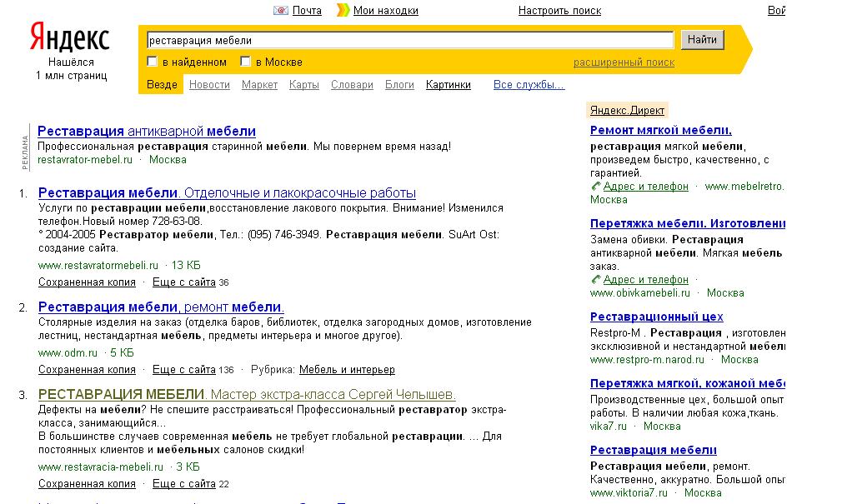Click the Яндекс logo

[70, 38]
